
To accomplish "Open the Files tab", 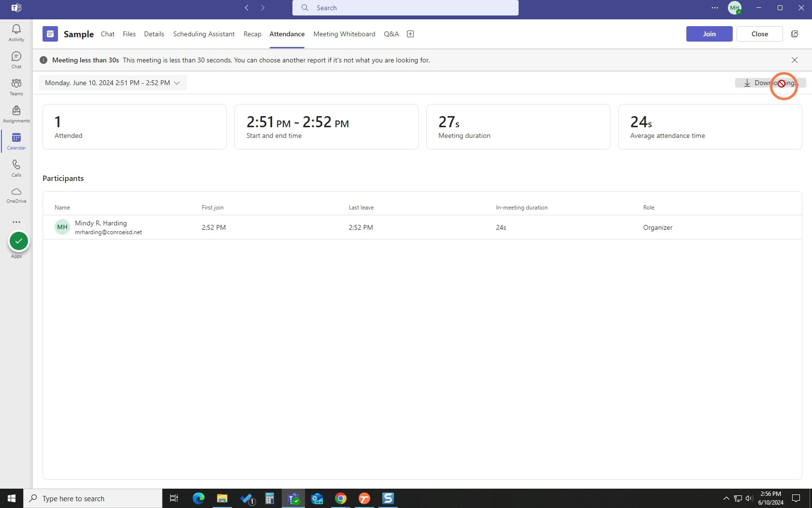I will [x=129, y=34].
